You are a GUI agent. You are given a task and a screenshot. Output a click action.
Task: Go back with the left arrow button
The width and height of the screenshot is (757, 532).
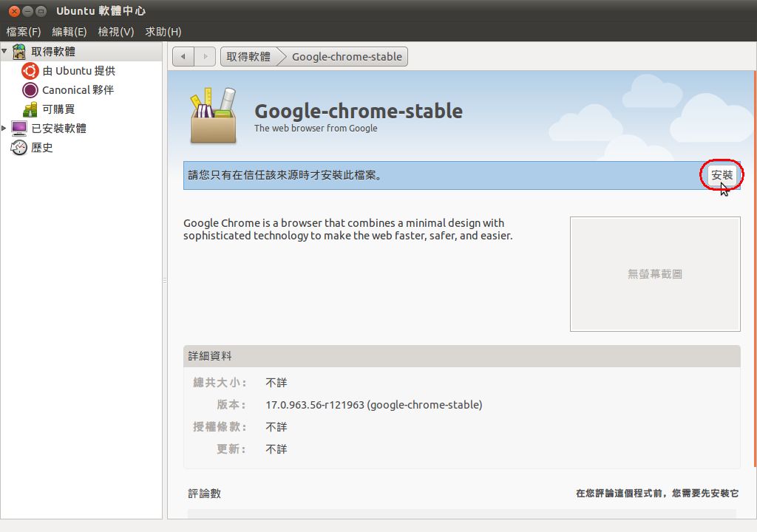tap(183, 56)
